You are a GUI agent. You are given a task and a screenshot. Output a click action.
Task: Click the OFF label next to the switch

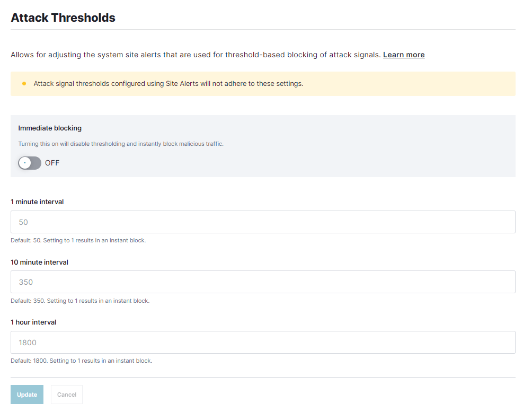coord(52,163)
